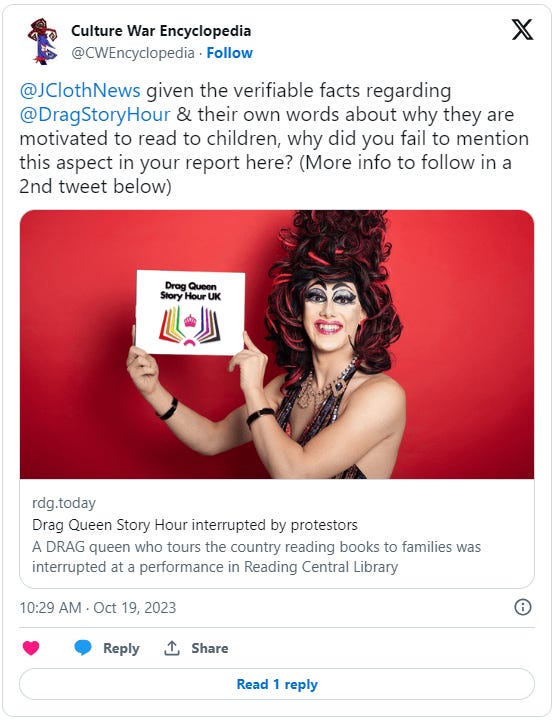Image resolution: width=559 pixels, height=723 pixels.
Task: Click the Culture War Encyclopedia avatar
Action: 42,41
